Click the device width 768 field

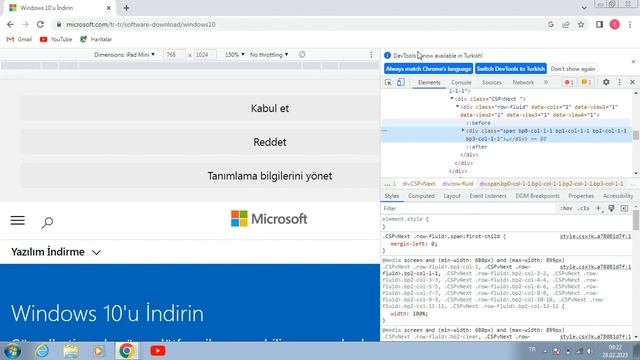[174, 55]
